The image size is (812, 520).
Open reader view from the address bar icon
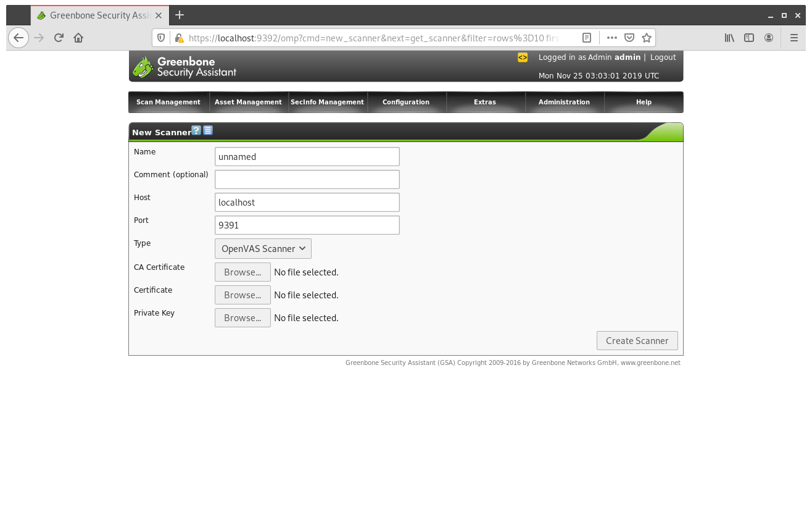click(586, 38)
